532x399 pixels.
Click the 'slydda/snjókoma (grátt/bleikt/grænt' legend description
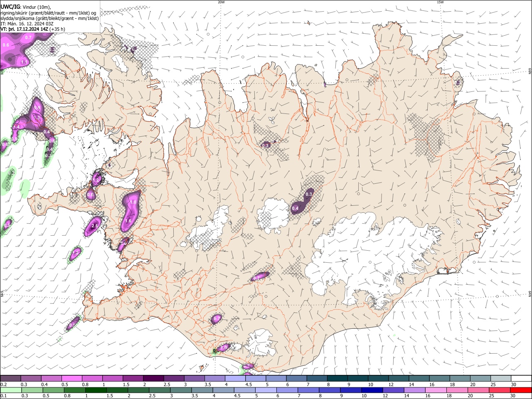pos(49,18)
